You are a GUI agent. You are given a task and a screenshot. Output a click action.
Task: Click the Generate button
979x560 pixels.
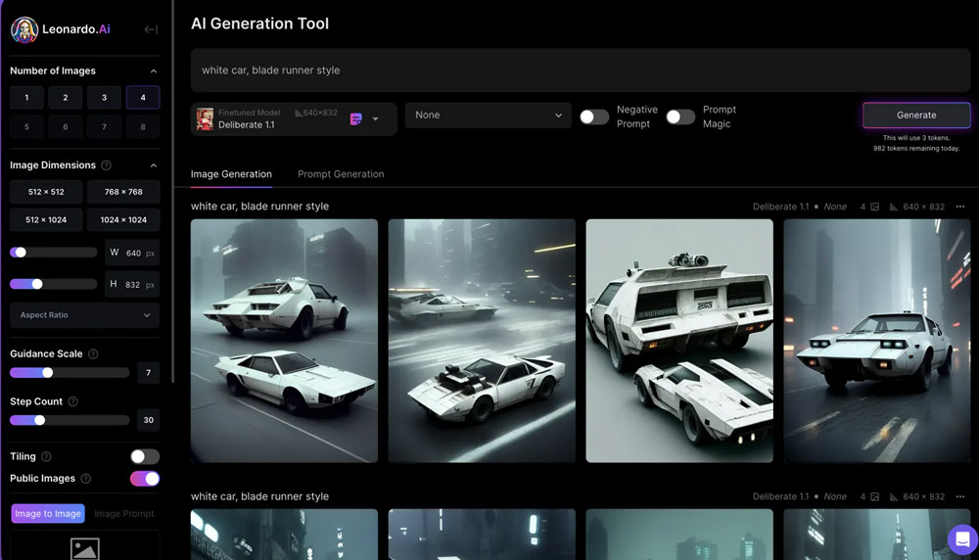pyautogui.click(x=916, y=115)
